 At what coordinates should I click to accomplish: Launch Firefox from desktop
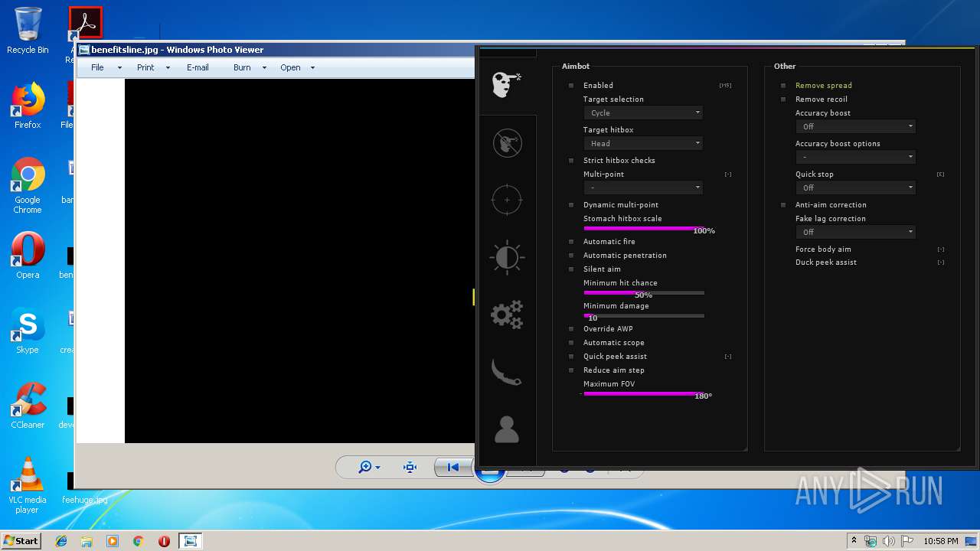click(28, 106)
